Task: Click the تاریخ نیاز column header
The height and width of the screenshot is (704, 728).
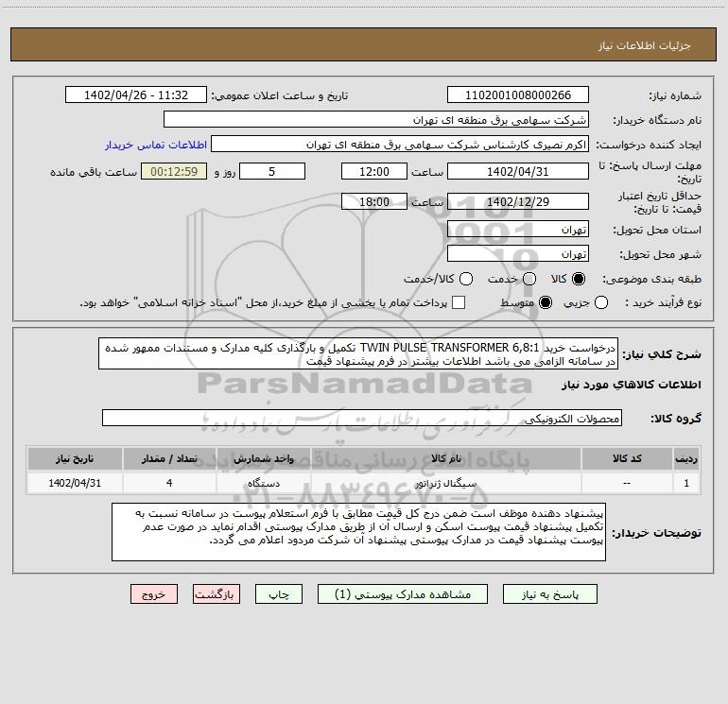Action: (75, 458)
